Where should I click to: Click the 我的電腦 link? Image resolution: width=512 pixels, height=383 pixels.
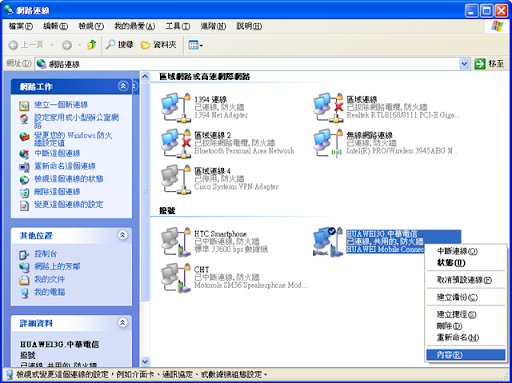pos(50,292)
